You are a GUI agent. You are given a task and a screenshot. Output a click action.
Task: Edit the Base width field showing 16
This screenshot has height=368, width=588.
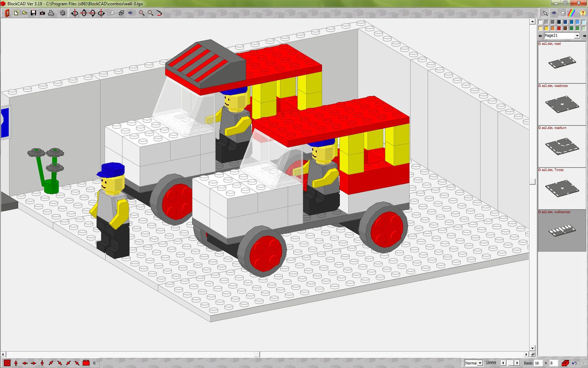(x=538, y=363)
